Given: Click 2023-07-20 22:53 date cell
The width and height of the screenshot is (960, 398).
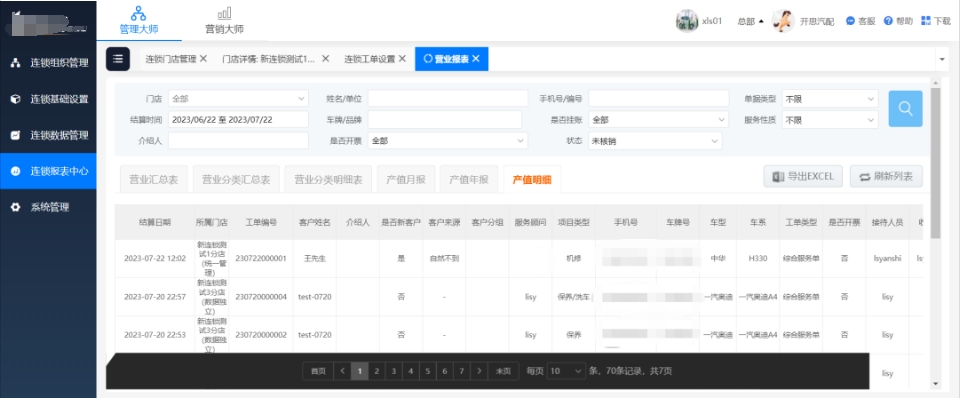Looking at the screenshot, I should tap(155, 335).
